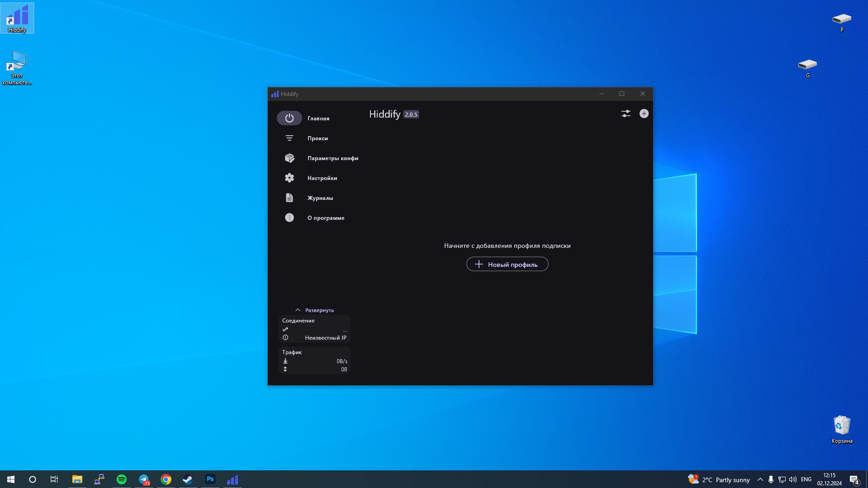
Task: Open Telegram from the taskbar
Action: point(144,479)
